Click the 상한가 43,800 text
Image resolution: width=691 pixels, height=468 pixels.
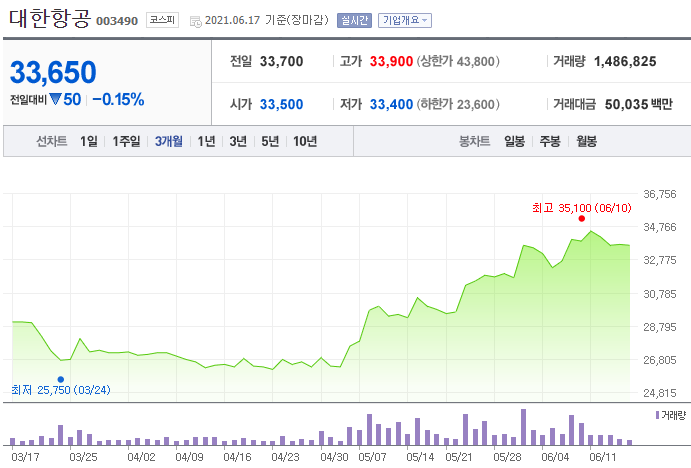[x=458, y=61]
